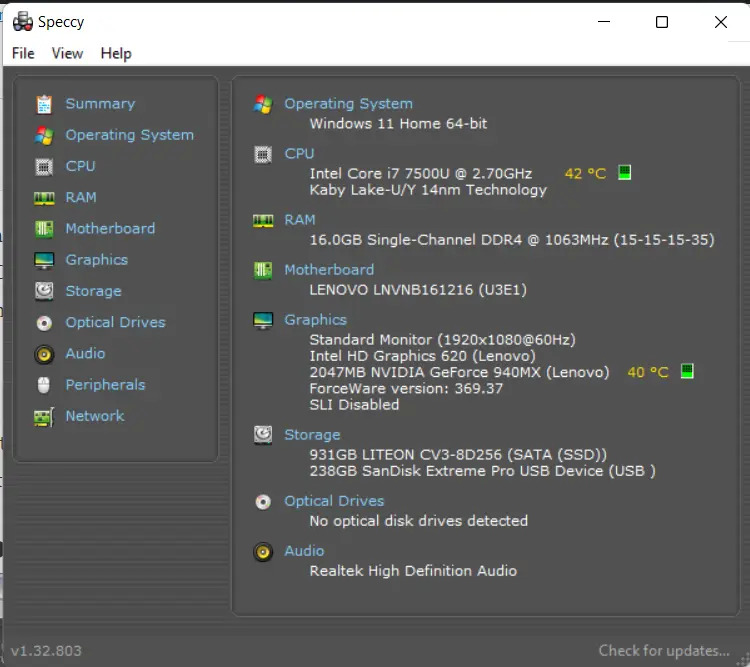The height and width of the screenshot is (667, 750).
Task: Select Peripherals in the sidebar
Action: pos(105,385)
